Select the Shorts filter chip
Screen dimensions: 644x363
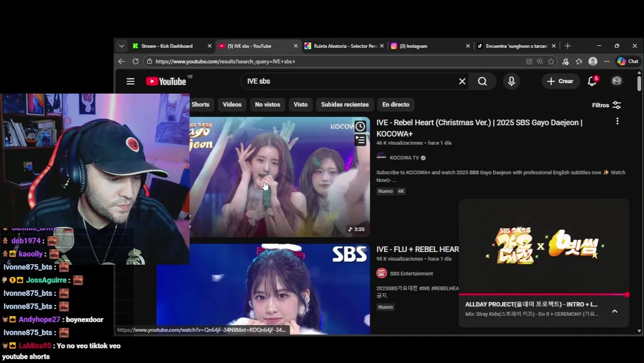(x=200, y=104)
